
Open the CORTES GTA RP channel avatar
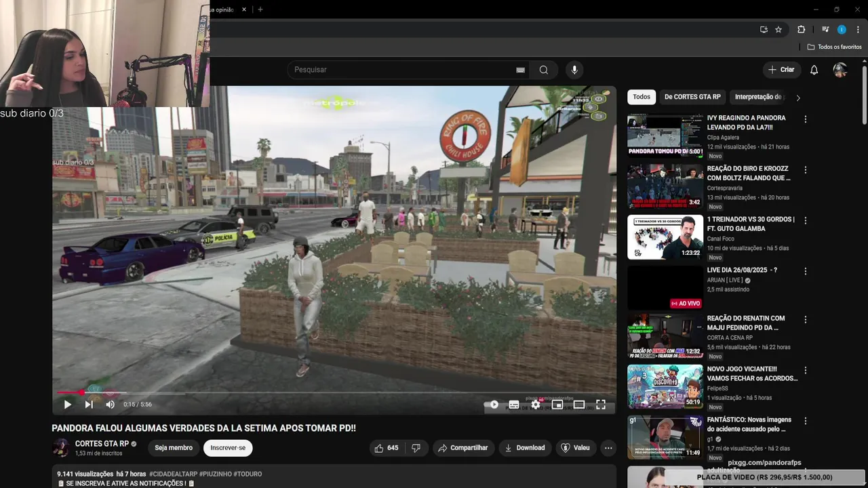(x=61, y=448)
